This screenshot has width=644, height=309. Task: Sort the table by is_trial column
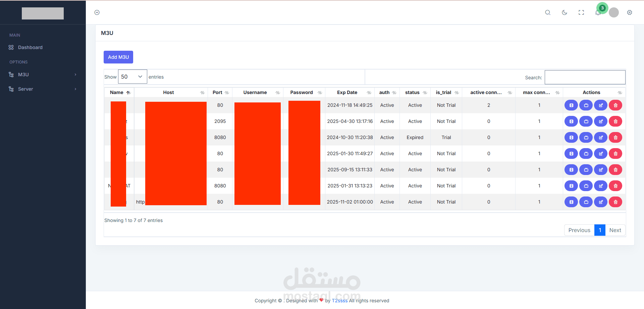pos(446,92)
